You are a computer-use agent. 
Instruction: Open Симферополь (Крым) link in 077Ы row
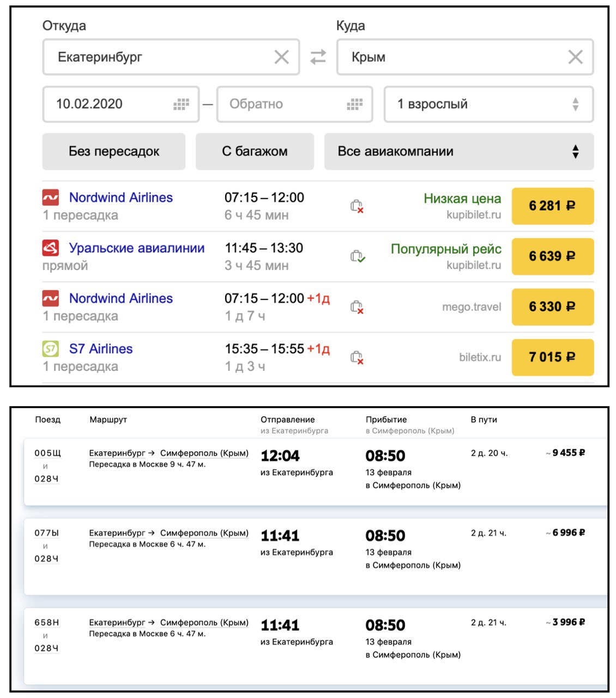tap(204, 533)
